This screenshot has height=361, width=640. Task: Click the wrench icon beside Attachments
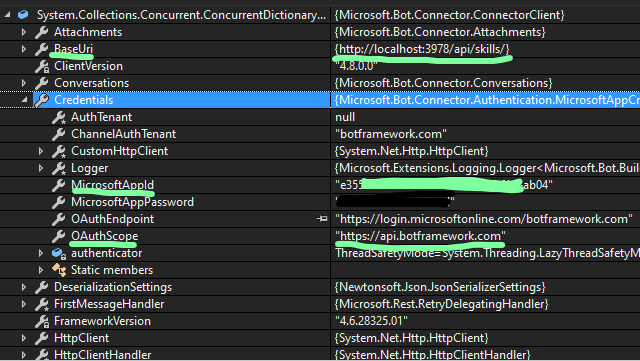point(42,32)
